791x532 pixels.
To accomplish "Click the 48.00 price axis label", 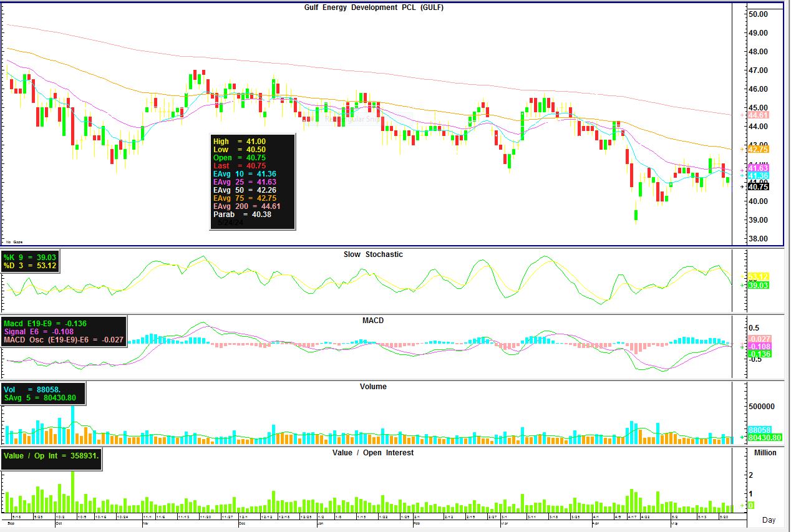I will tap(758, 52).
